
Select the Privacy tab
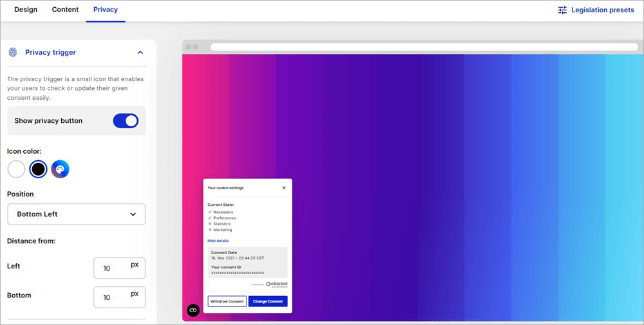click(106, 10)
